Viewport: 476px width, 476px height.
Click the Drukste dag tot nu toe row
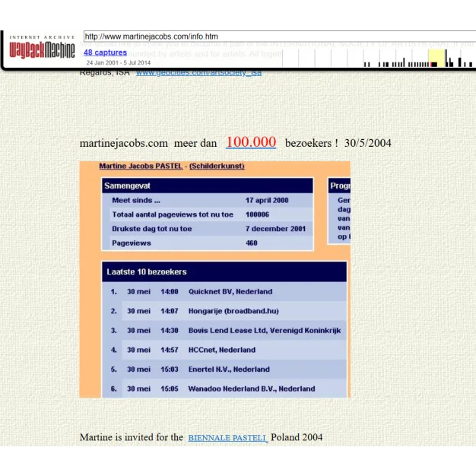[207, 228]
